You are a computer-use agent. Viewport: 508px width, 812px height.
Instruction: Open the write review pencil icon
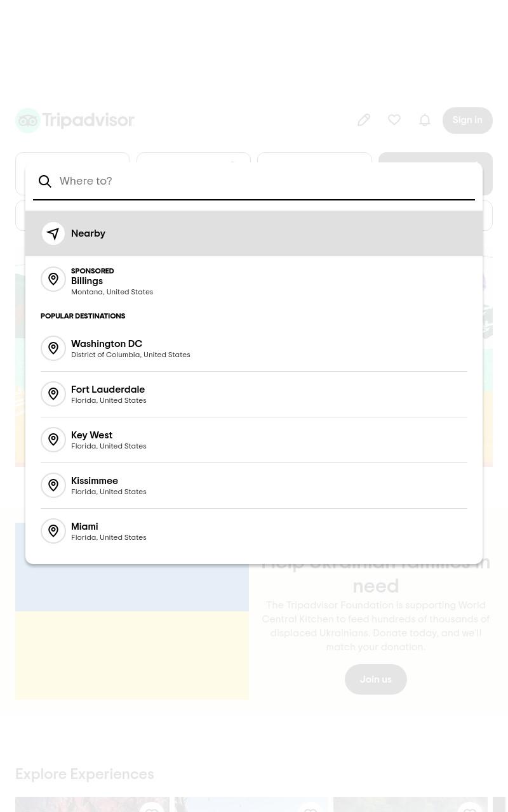(x=364, y=120)
